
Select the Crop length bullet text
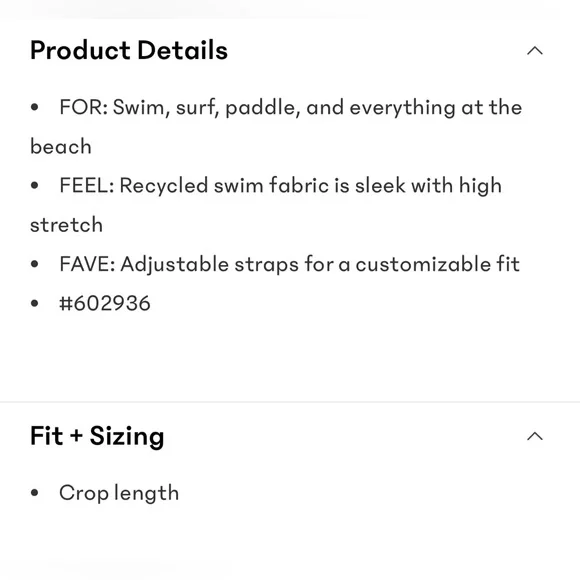point(119,493)
